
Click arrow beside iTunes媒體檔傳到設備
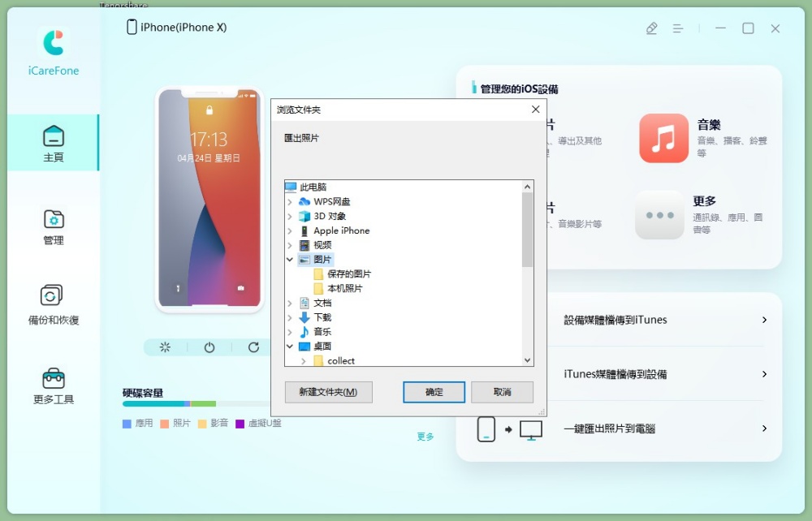pyautogui.click(x=764, y=374)
